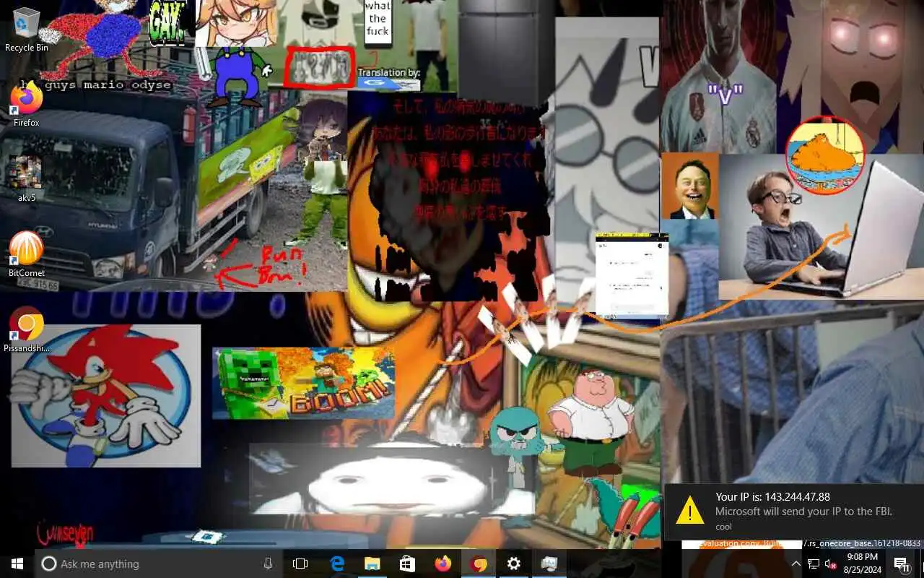Click the Cortana microphone icon
The width and height of the screenshot is (924, 578).
coord(269,564)
